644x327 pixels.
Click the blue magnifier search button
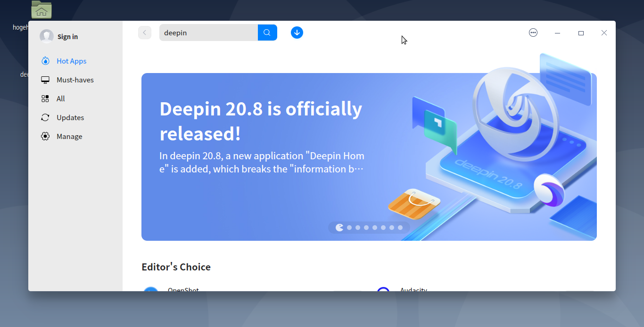coord(267,33)
